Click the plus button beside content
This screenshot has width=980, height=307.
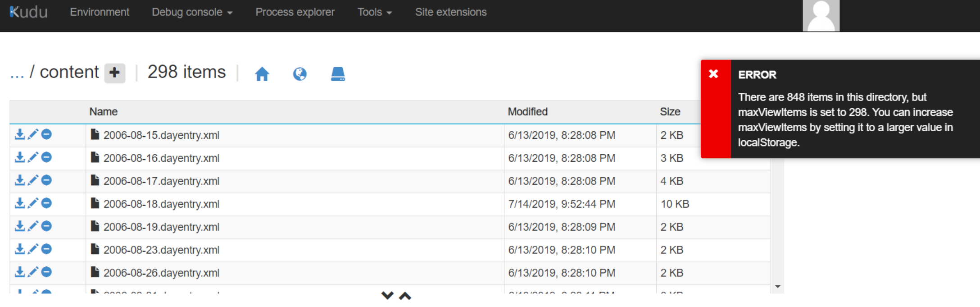(x=115, y=73)
